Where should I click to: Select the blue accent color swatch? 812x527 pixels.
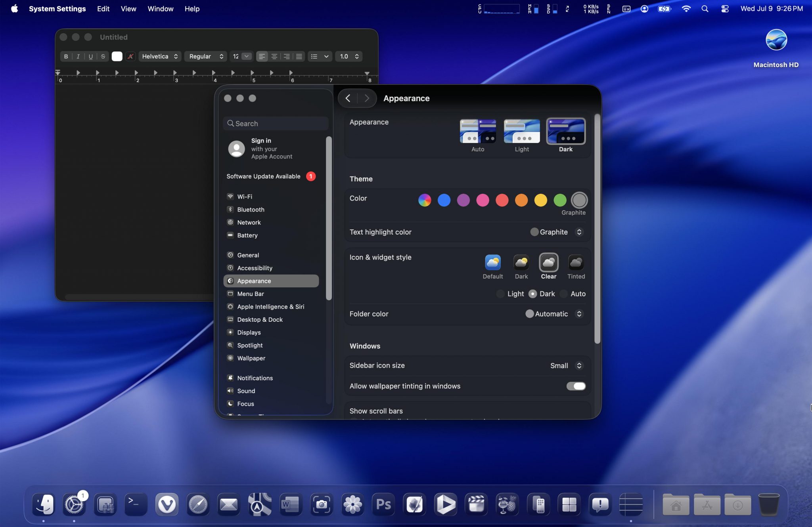click(x=444, y=200)
